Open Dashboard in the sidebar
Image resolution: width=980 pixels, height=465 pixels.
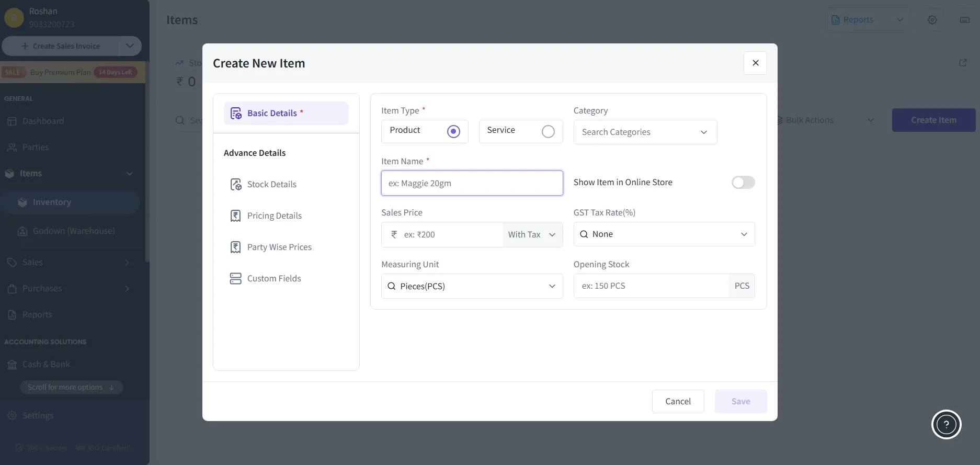[43, 121]
